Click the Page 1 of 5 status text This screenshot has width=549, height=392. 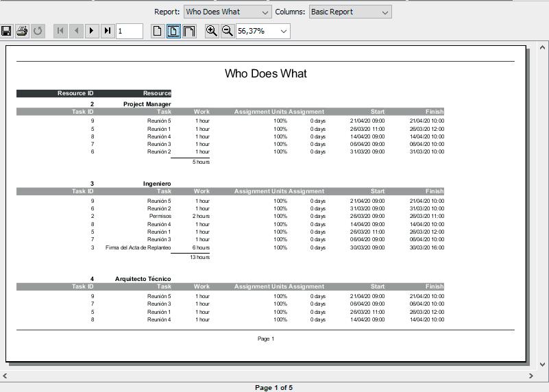click(273, 387)
